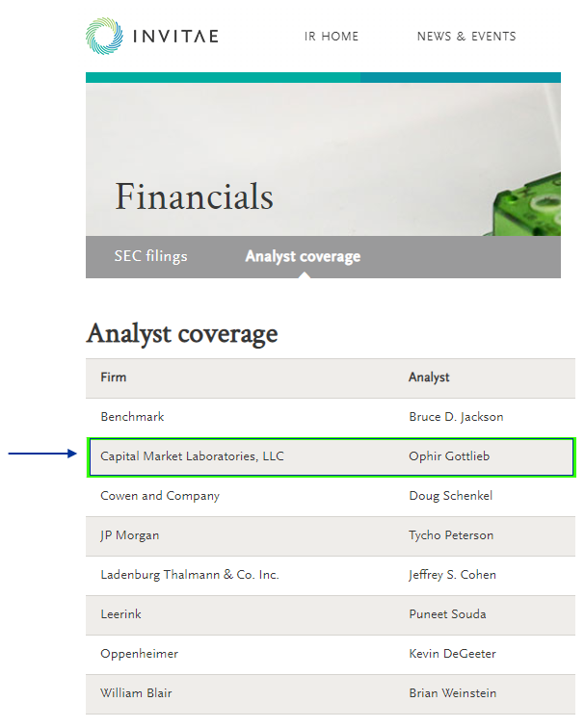Screen dimensions: 585x728
Task: Click Ladenburg Thalmann & Co. Inc.
Action: (x=190, y=575)
